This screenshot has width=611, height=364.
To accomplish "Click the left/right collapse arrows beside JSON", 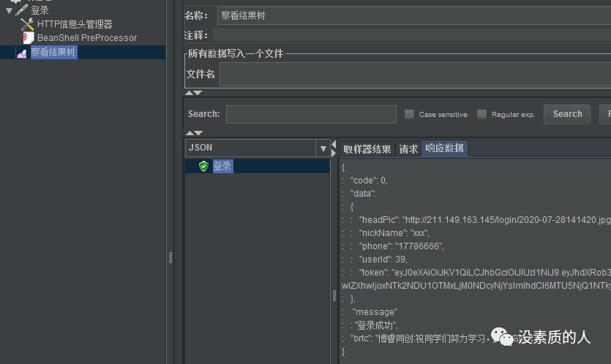I will click(334, 148).
